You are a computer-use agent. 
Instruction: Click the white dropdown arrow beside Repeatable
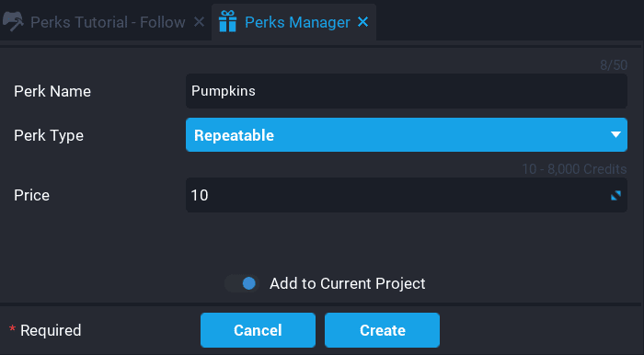tap(615, 135)
